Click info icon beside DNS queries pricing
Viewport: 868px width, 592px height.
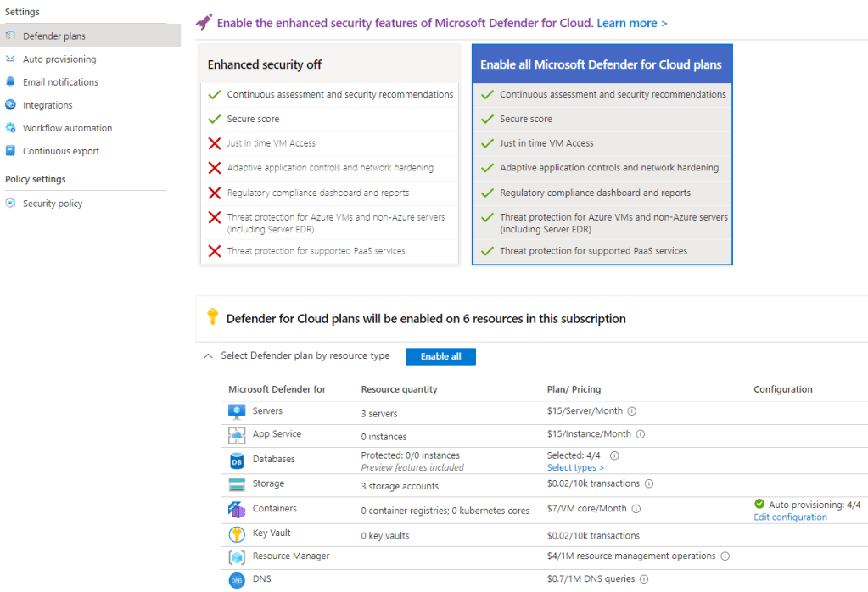(643, 579)
